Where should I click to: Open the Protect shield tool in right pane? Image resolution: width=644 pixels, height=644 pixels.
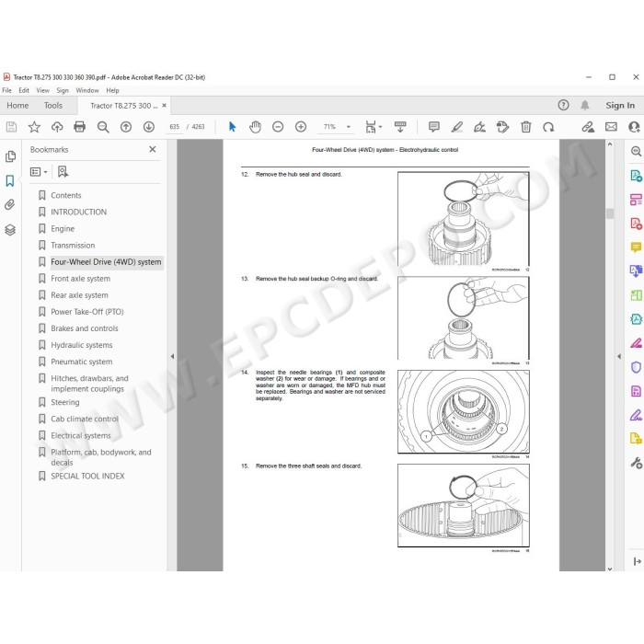[x=636, y=367]
